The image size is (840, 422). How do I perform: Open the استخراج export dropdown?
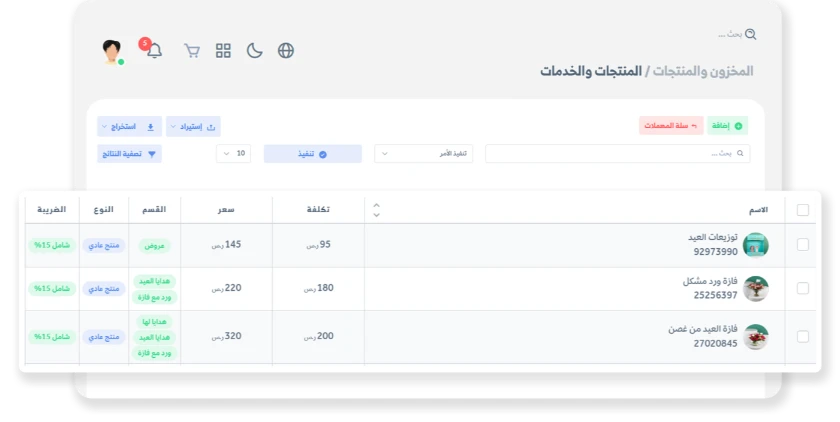coord(129,127)
